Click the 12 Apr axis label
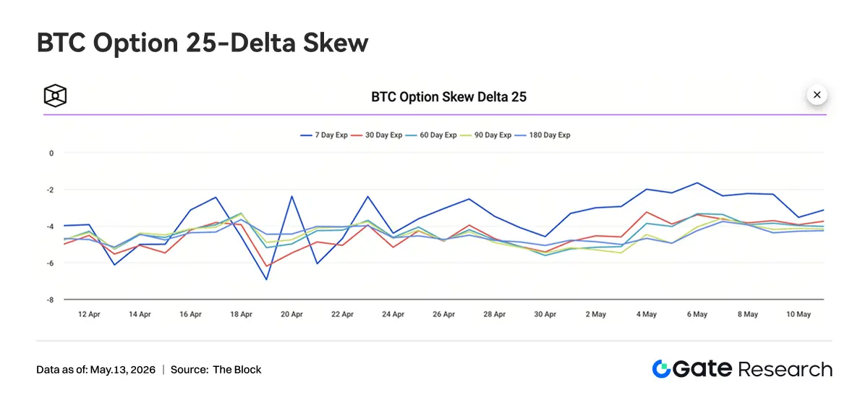Screen dimensions: 868x398 pos(89,315)
